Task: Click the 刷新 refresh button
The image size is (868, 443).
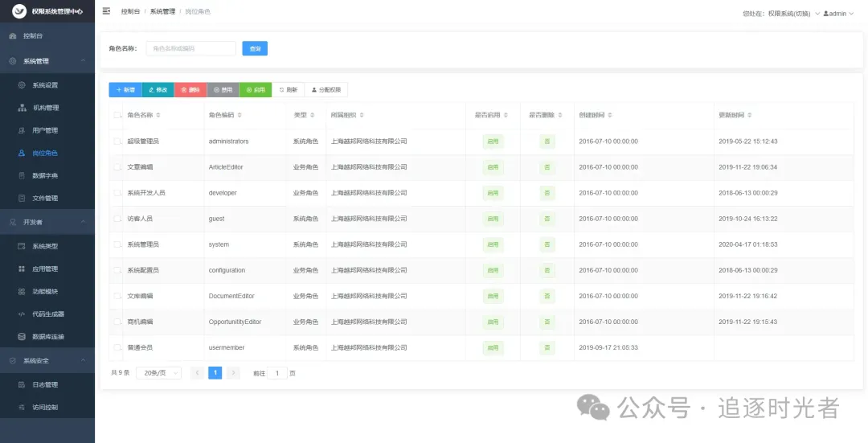Action: pos(288,90)
